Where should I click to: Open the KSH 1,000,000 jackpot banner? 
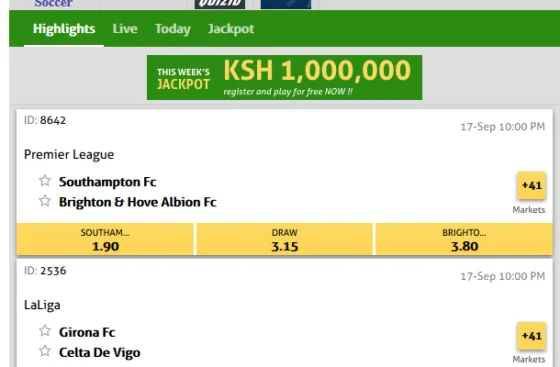click(x=284, y=77)
